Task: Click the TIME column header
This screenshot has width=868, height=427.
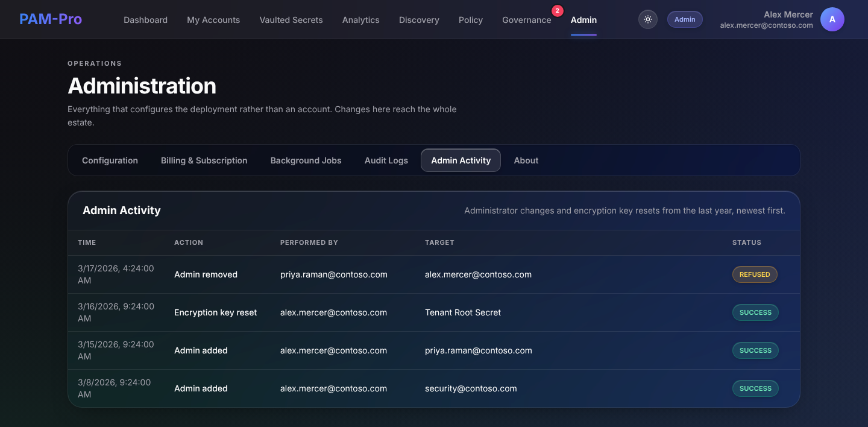Action: (87, 242)
